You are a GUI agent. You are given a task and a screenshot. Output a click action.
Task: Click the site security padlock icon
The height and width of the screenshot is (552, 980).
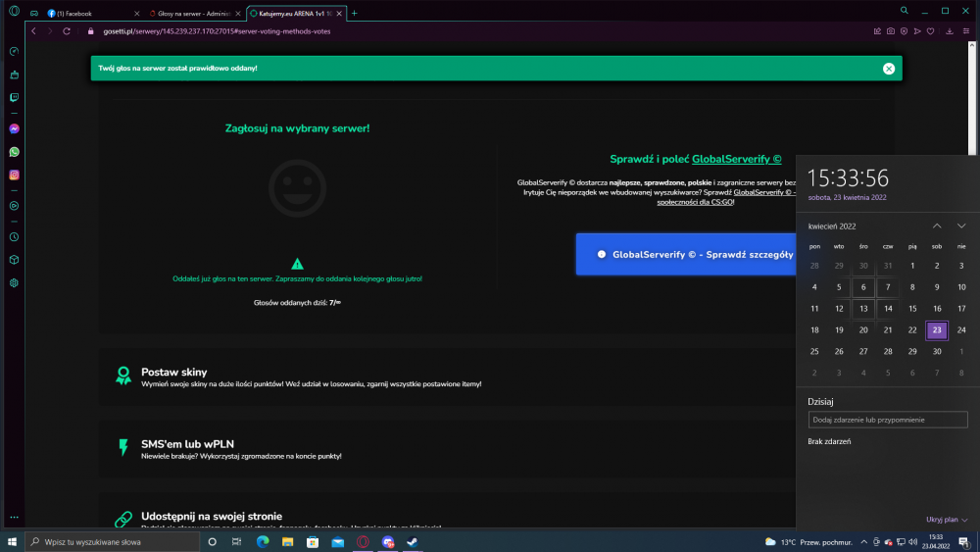(90, 31)
